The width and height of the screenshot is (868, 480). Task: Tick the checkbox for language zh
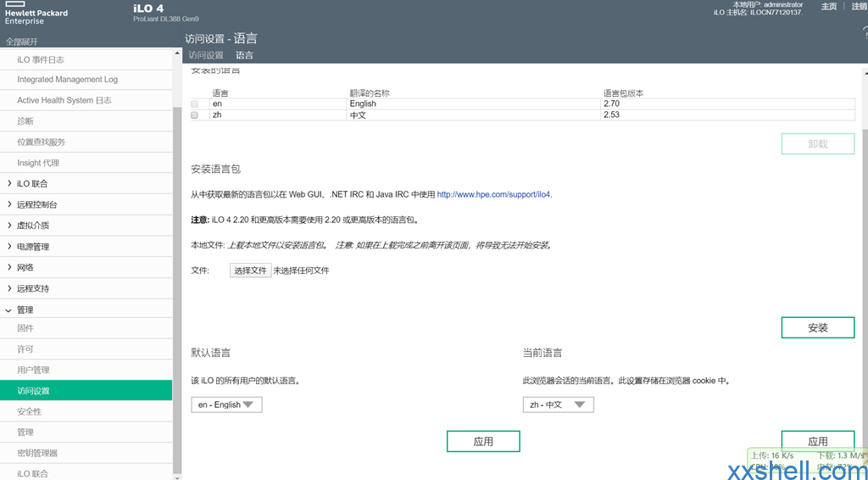coord(194,115)
